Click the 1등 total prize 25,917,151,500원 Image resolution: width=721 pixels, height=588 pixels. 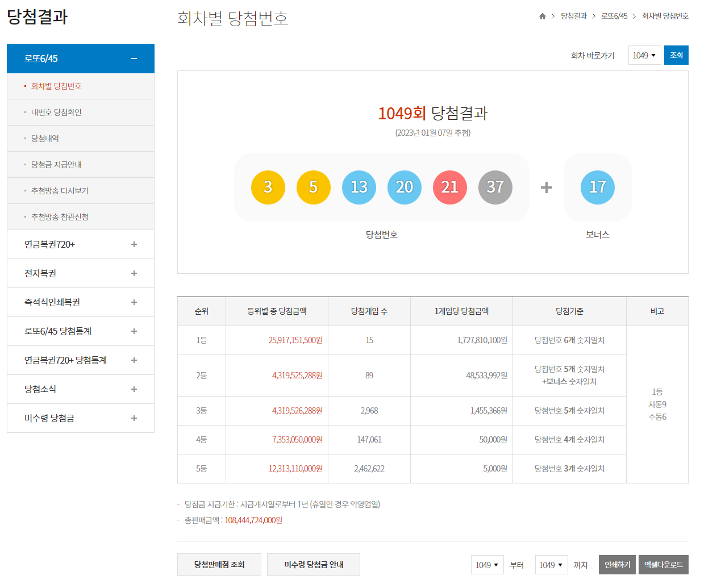tap(295, 340)
